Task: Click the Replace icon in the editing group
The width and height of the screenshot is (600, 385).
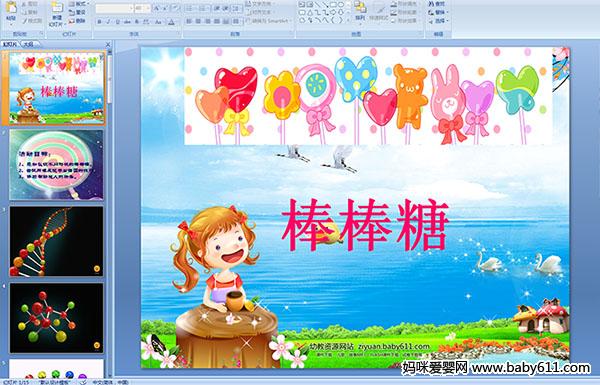Action: tap(437, 12)
